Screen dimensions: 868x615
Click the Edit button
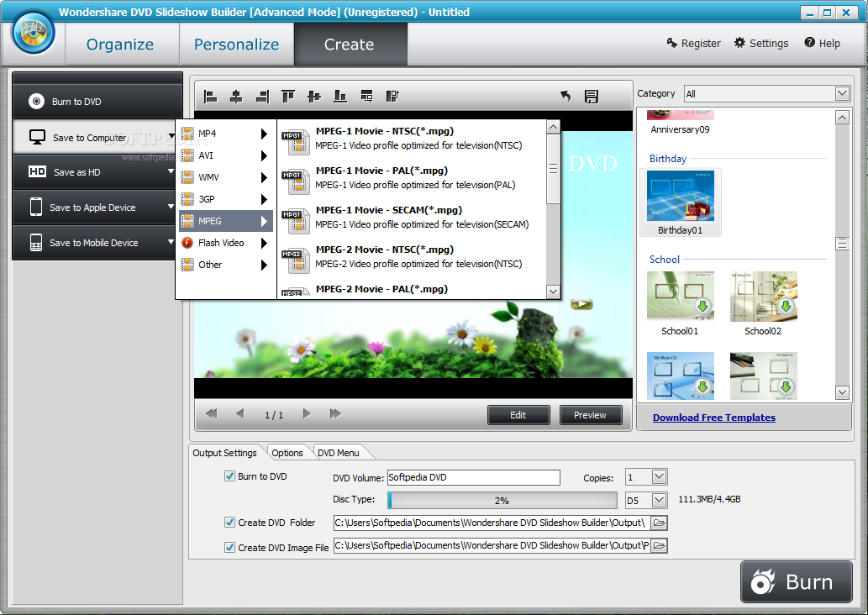point(518,414)
